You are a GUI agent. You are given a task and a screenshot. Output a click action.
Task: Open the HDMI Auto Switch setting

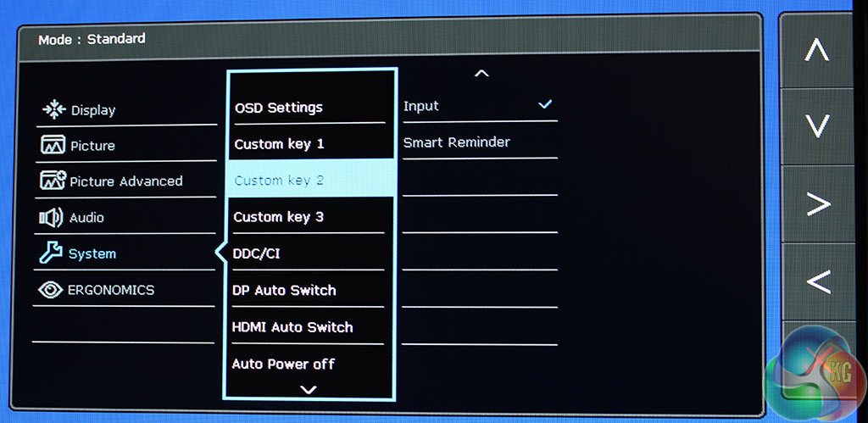(308, 326)
